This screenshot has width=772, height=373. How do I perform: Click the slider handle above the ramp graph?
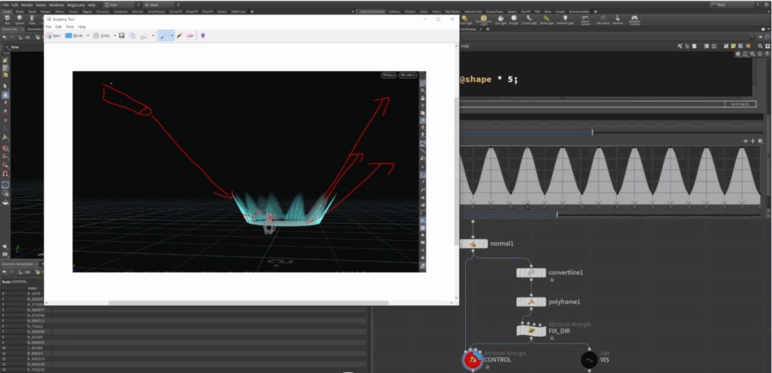tap(592, 132)
